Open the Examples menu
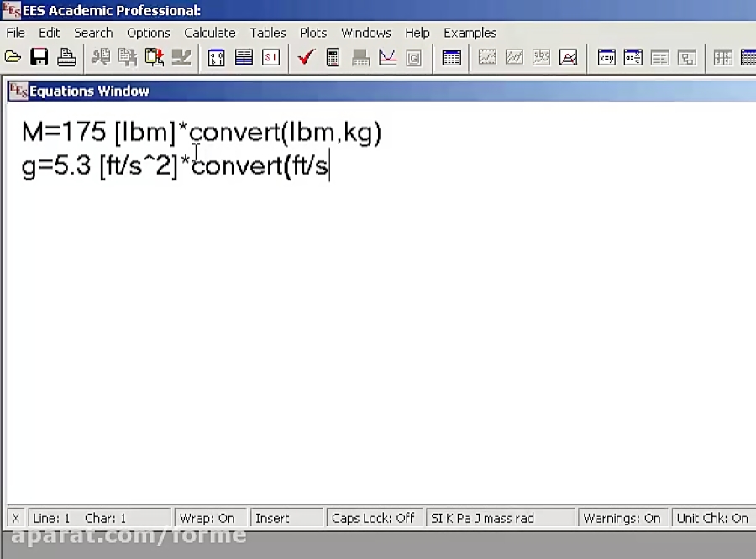Screen dimensions: 756x559 (x=470, y=33)
